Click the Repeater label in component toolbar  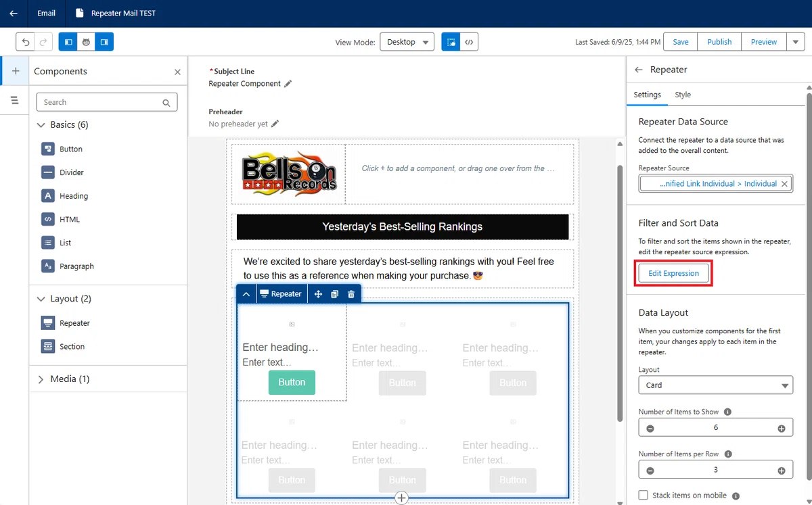pyautogui.click(x=281, y=294)
